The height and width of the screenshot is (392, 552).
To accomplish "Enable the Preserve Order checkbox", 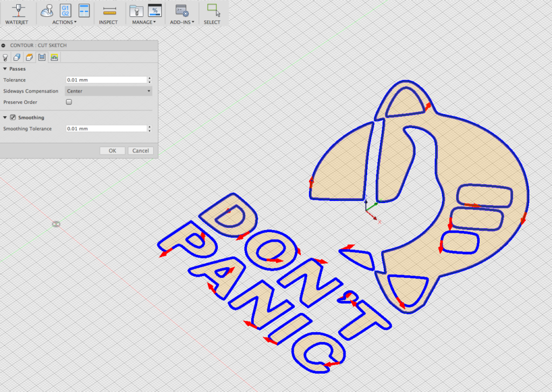I will click(69, 102).
